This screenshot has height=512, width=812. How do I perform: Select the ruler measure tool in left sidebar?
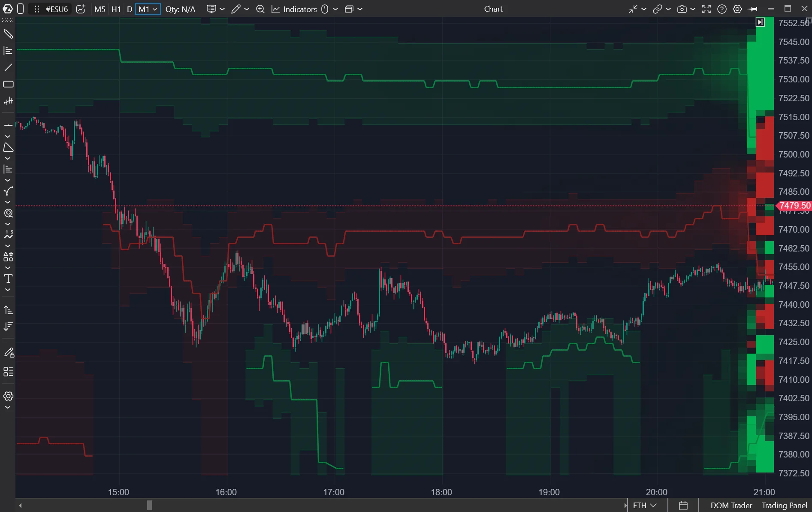coord(8,34)
